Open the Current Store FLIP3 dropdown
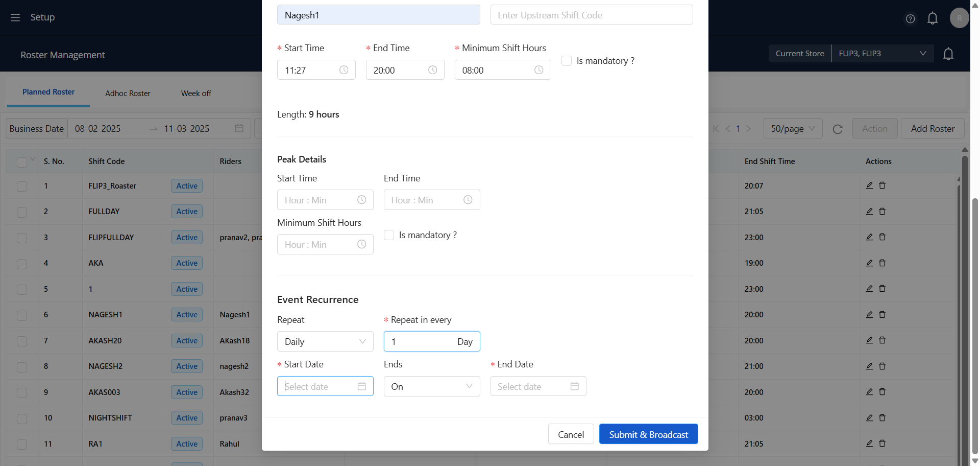Image resolution: width=980 pixels, height=466 pixels. click(882, 54)
